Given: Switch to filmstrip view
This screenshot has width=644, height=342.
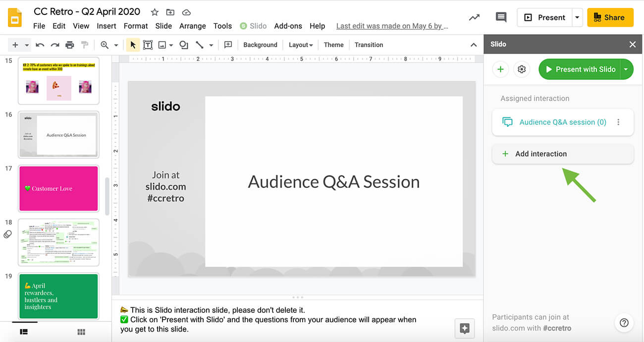Looking at the screenshot, I should [x=24, y=332].
